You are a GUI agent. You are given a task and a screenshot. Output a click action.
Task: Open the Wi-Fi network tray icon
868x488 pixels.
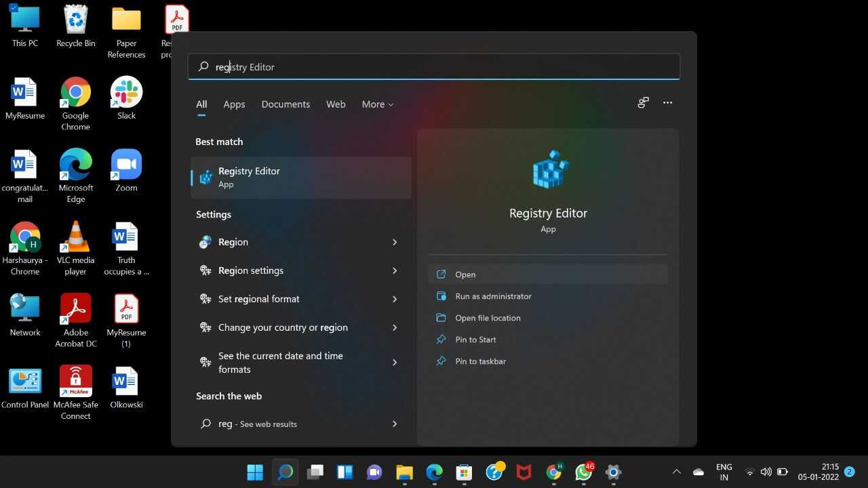coord(750,472)
